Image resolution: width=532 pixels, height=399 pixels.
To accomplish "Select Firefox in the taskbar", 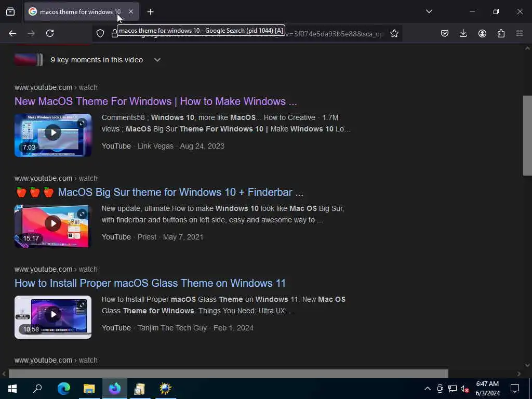I will (115, 389).
